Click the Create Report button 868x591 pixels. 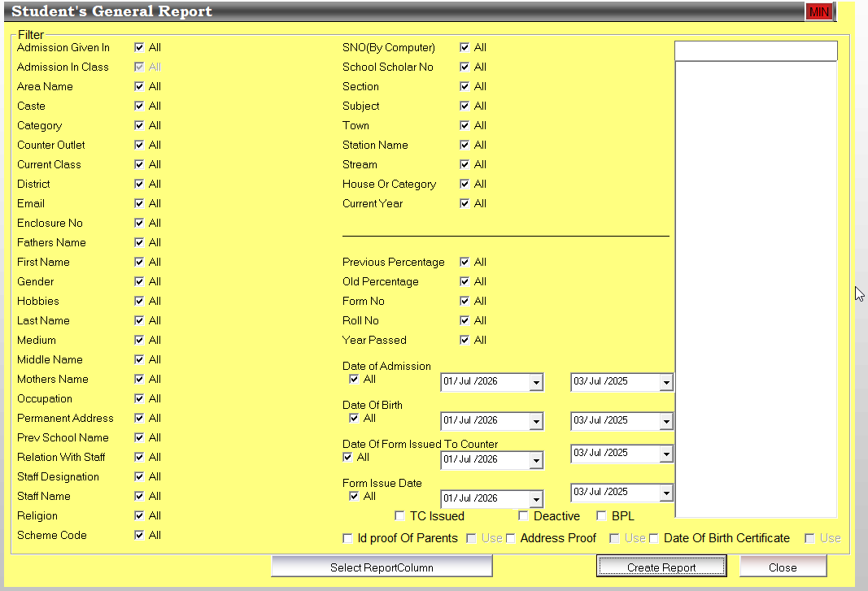tap(661, 567)
